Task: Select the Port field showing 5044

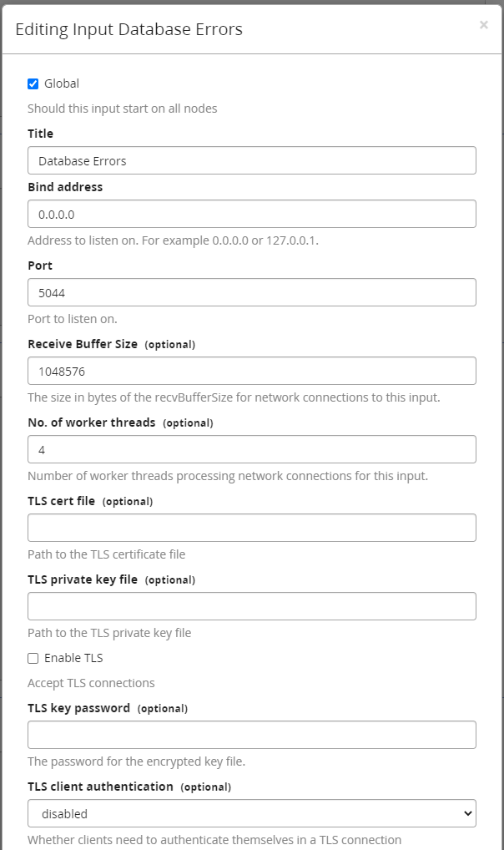Action: 252,293
